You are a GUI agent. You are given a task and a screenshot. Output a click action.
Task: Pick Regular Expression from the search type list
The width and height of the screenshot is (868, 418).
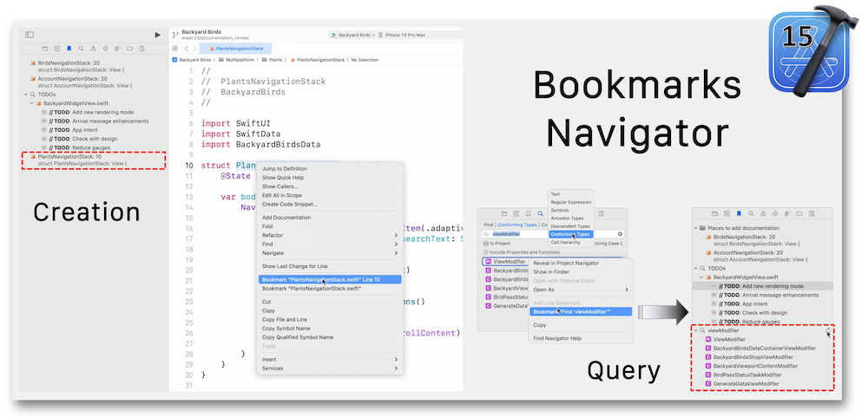571,202
